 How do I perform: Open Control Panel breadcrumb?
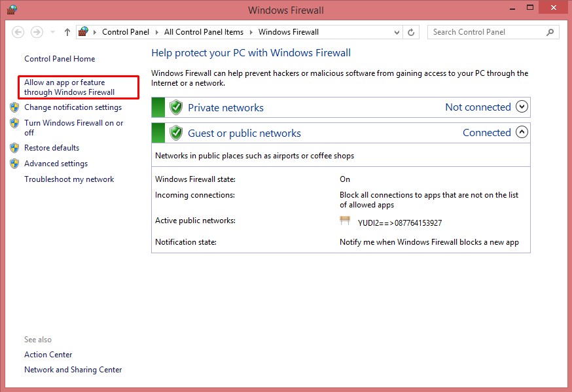pos(126,32)
